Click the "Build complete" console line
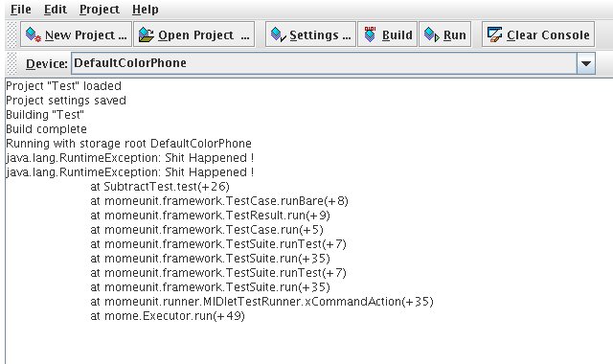This screenshot has height=364, width=613. pyautogui.click(x=47, y=129)
